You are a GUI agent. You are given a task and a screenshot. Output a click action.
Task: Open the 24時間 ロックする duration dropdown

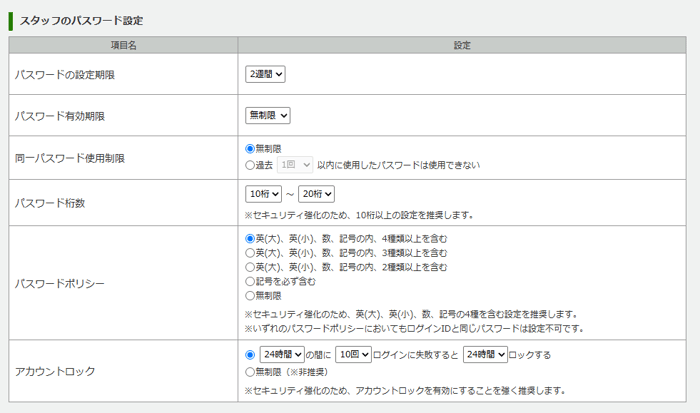[x=485, y=355]
